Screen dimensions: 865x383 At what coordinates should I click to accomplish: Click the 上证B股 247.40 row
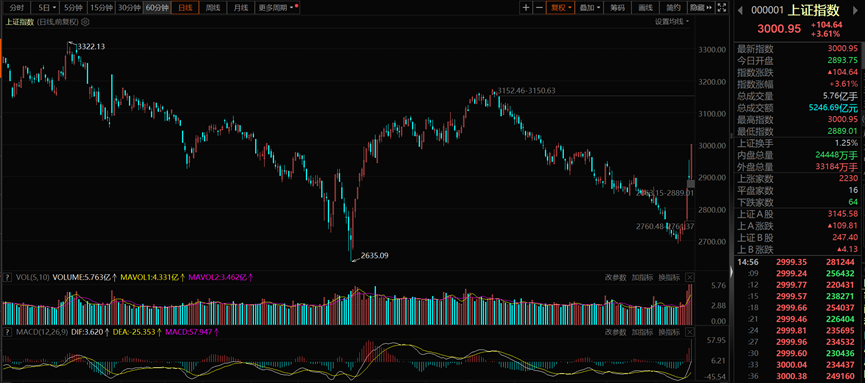[798, 237]
